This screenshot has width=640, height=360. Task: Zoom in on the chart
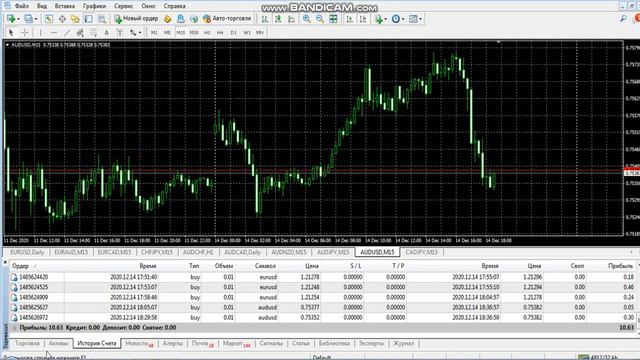pos(307,19)
